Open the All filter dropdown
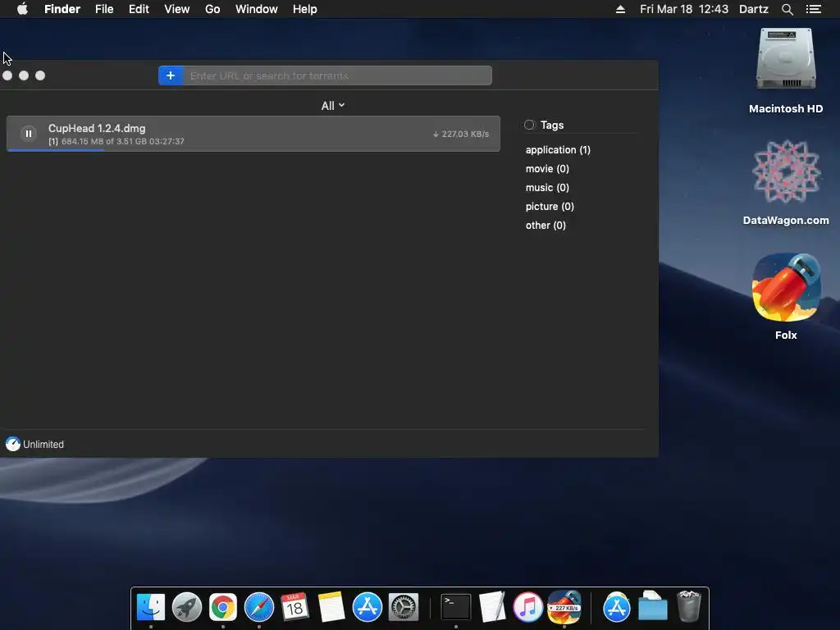 pyautogui.click(x=333, y=106)
